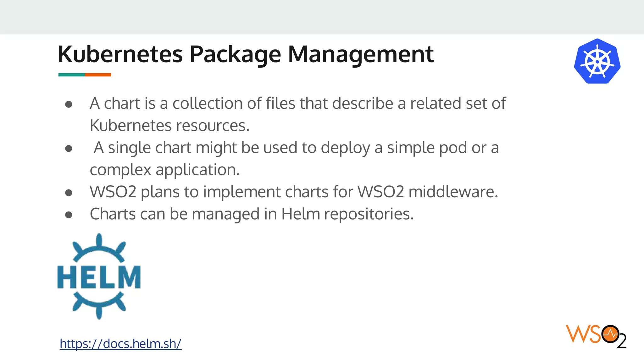644x362 pixels.
Task: Click the bullet dot before 'Charts can be'
Action: pos(69,215)
